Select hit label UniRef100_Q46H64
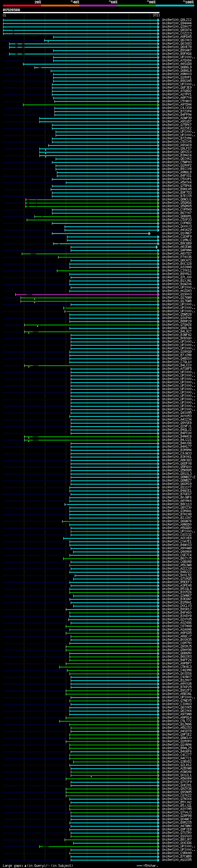 (176, 551)
